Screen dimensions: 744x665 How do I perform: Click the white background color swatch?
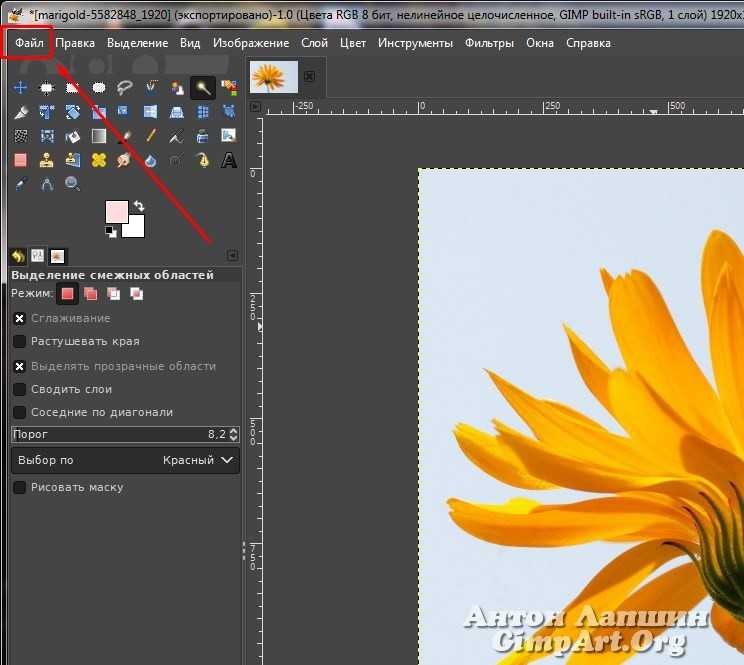click(136, 229)
